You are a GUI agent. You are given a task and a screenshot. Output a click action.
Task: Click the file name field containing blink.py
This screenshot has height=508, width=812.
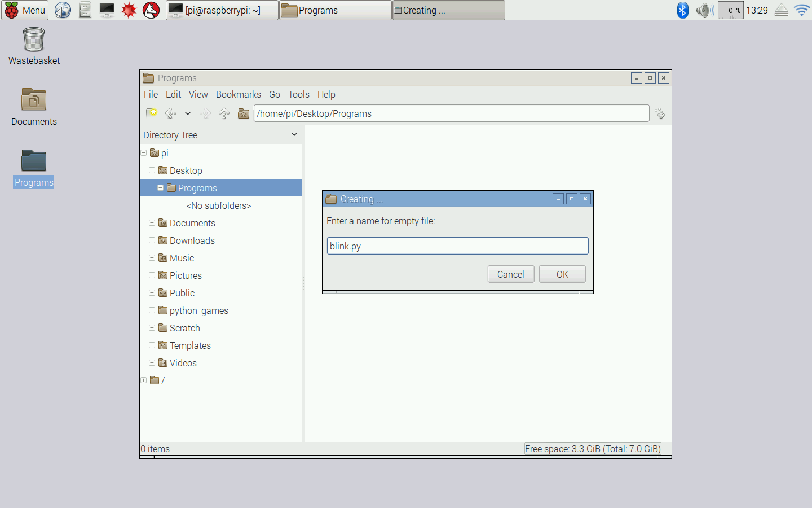click(x=457, y=246)
